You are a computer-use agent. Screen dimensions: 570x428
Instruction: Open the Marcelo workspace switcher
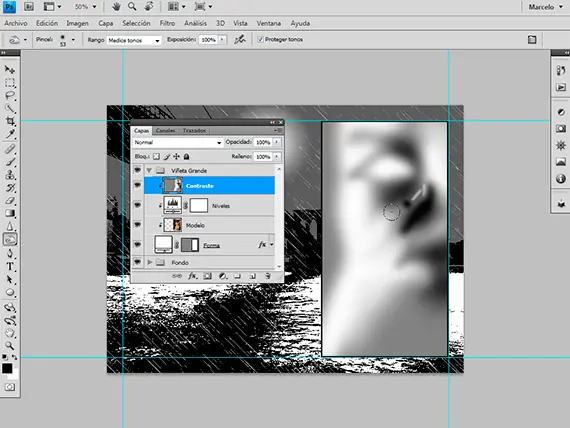coord(546,7)
